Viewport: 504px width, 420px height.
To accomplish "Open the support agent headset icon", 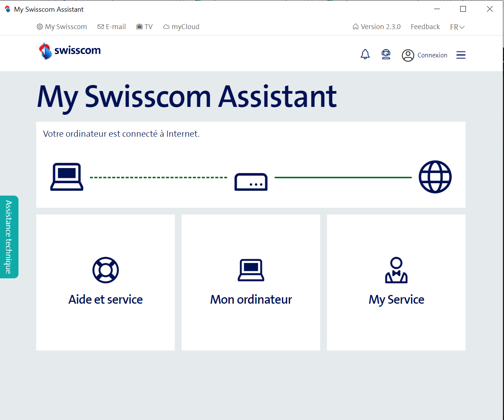I will click(386, 55).
